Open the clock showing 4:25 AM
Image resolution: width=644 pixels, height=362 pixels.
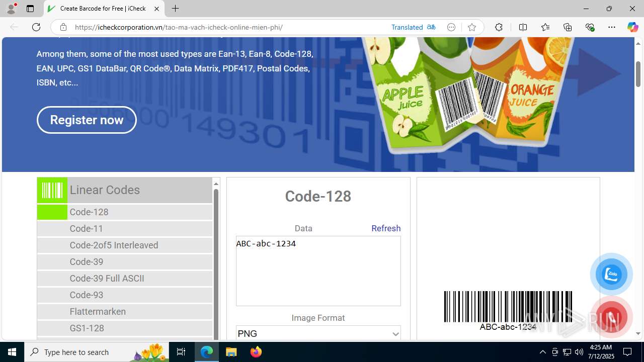[600, 352]
